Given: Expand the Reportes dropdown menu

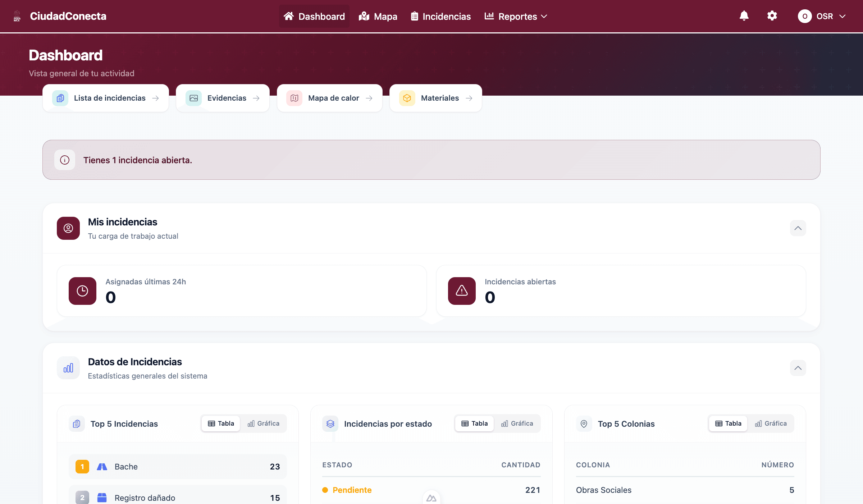Looking at the screenshot, I should click(x=516, y=16).
